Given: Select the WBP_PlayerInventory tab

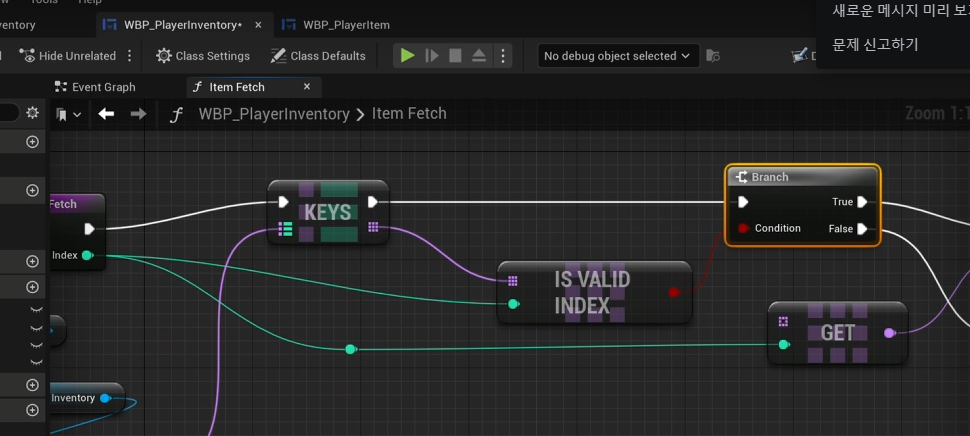Looking at the screenshot, I should click(x=182, y=25).
